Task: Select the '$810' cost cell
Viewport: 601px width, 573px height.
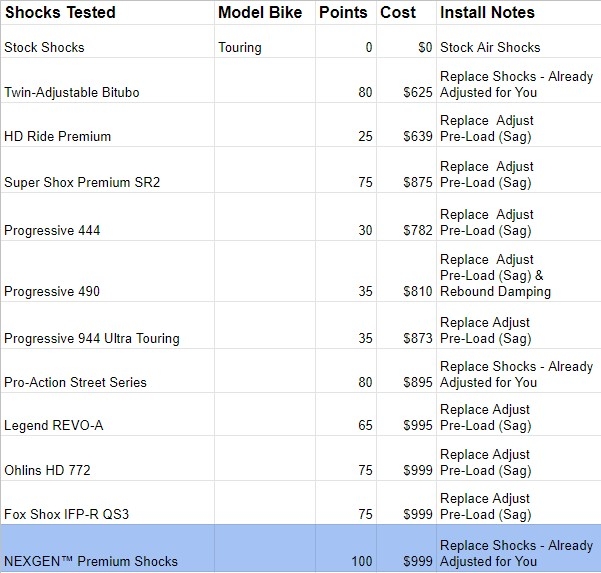Action: (x=406, y=271)
